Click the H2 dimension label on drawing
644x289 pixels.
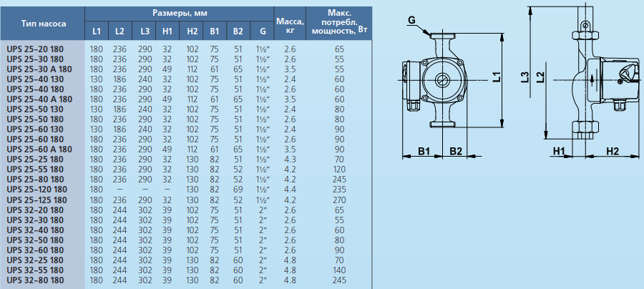pyautogui.click(x=613, y=152)
